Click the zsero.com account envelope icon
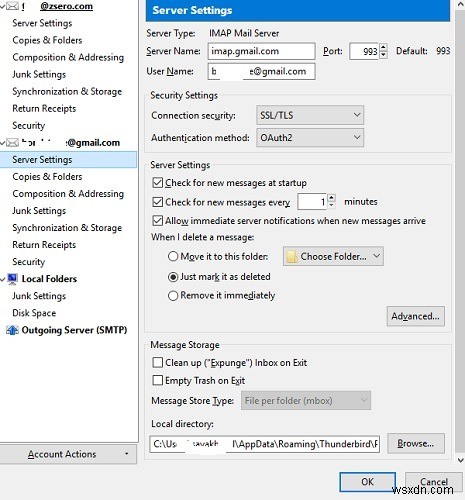The height and width of the screenshot is (500, 465). tap(12, 6)
